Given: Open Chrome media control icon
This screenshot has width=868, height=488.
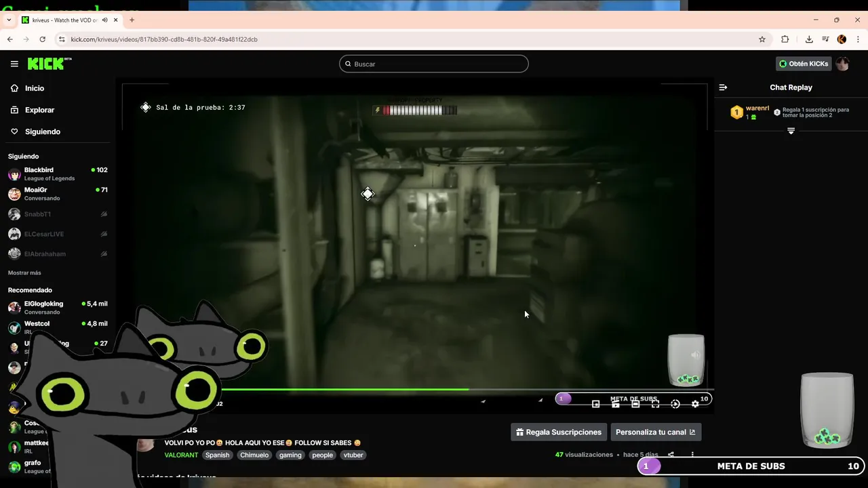Looking at the screenshot, I should 825,39.
